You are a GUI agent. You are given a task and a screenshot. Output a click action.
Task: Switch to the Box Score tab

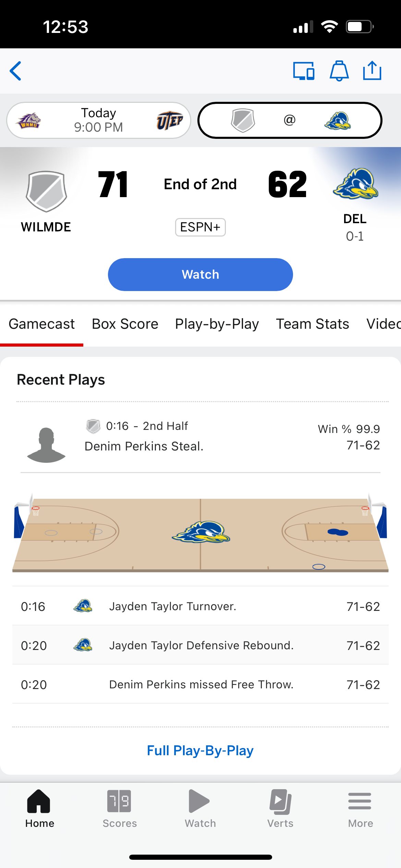pos(125,324)
